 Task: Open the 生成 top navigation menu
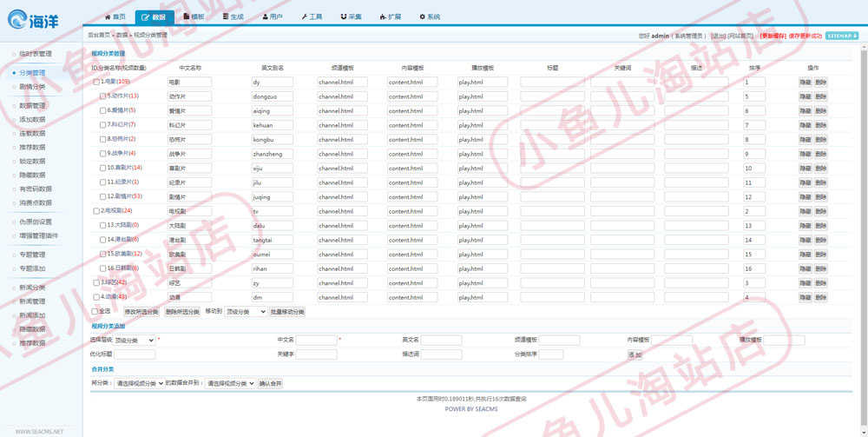point(233,17)
